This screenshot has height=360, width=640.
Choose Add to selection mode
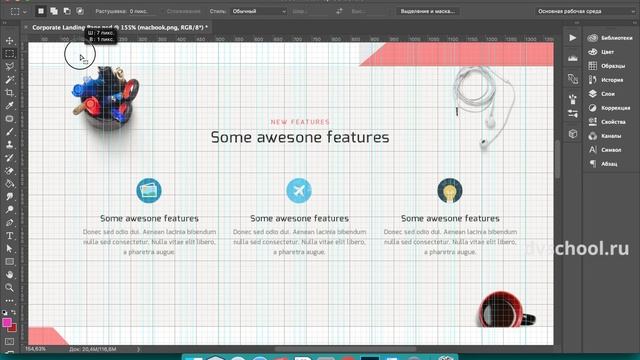click(x=54, y=11)
